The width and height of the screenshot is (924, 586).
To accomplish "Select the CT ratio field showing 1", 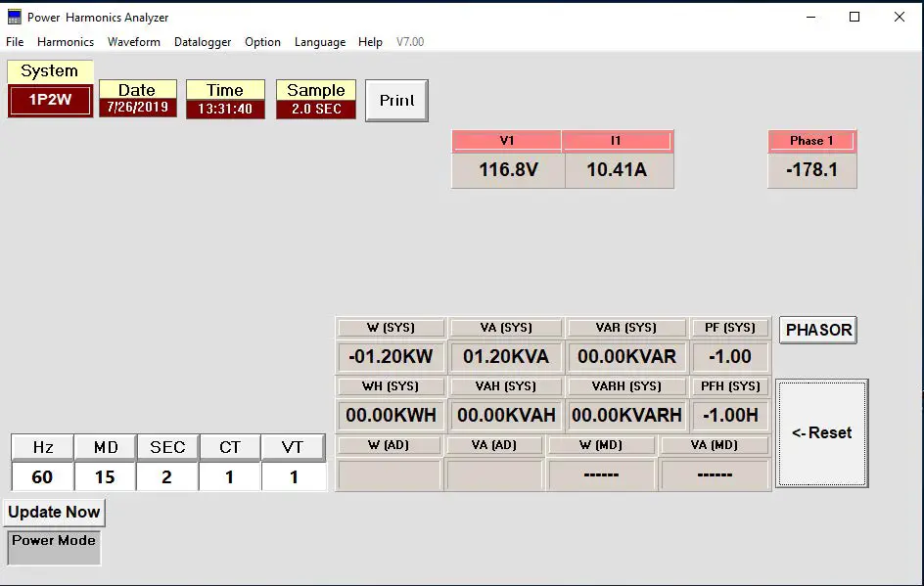I will (x=230, y=476).
